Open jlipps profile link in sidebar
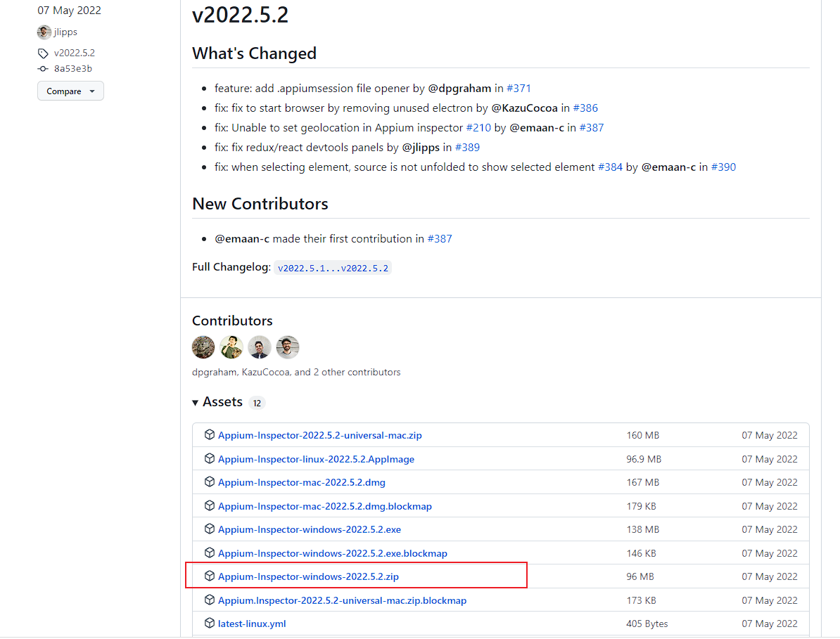This screenshot has height=639, width=840. click(65, 32)
